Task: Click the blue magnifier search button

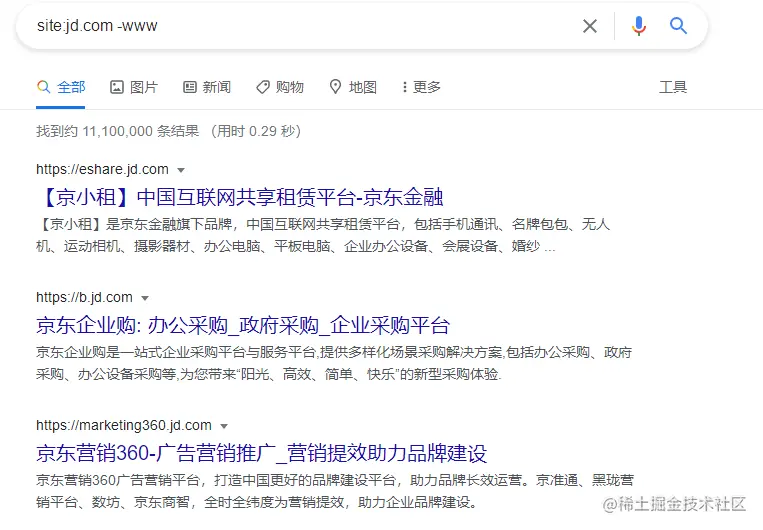Action: pos(678,25)
